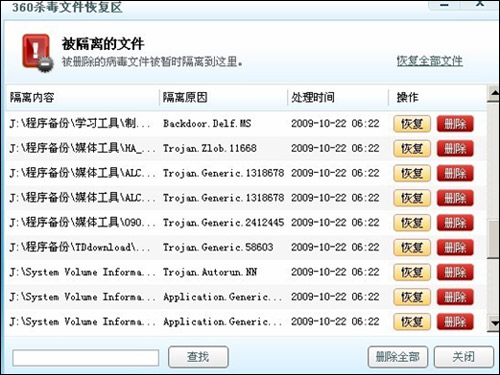Screen dimensions: 500x375
Task: Delete the Trojan.Generic.58603 TDdownload file
Action: point(455,247)
